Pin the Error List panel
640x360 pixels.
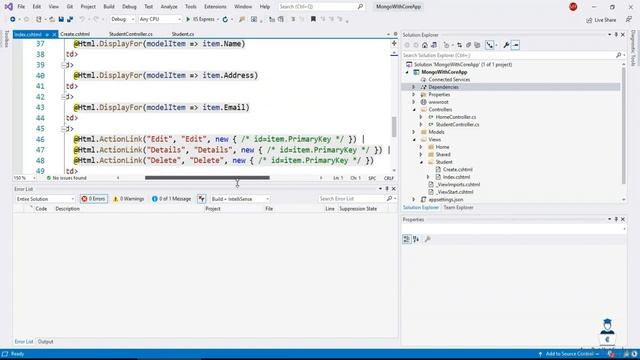point(387,189)
